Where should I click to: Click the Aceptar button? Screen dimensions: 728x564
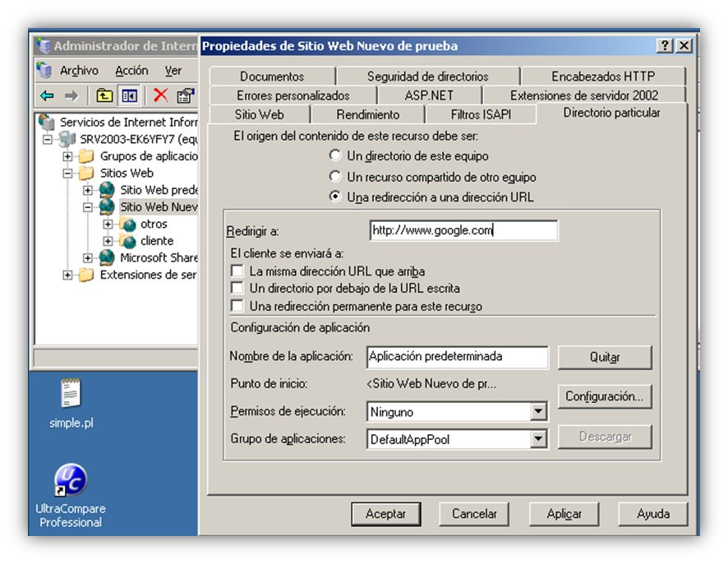click(386, 514)
